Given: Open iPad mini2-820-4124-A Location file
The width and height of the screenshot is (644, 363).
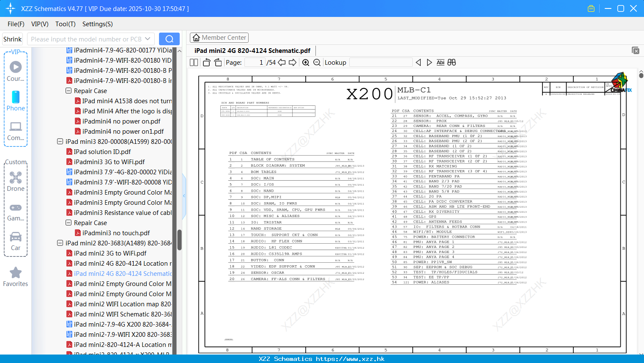Looking at the screenshot, I should pyautogui.click(x=119, y=344).
